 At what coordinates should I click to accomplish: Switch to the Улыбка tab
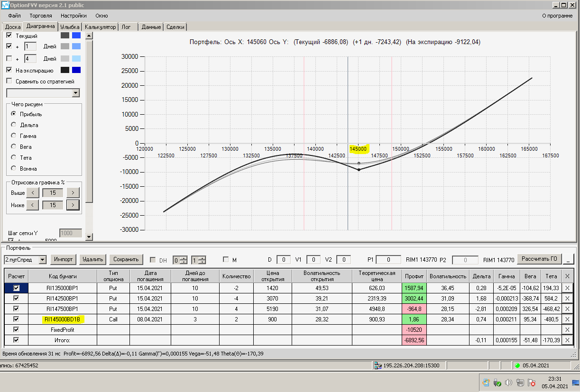point(70,27)
